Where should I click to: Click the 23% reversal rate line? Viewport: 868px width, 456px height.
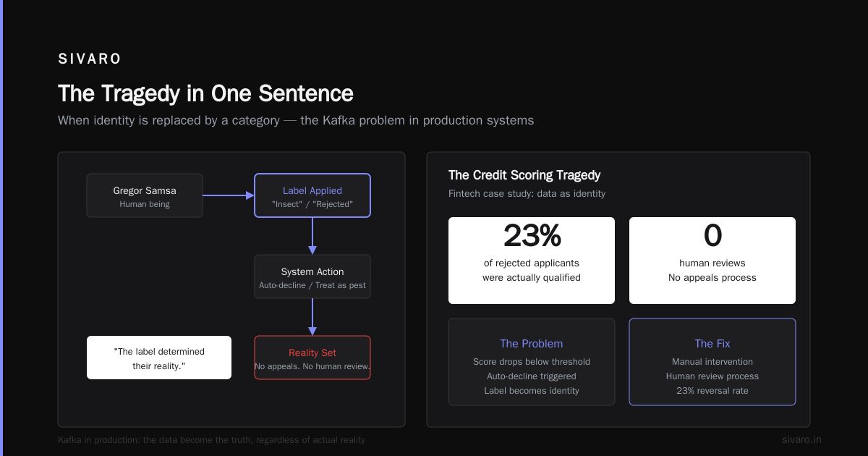[712, 391]
